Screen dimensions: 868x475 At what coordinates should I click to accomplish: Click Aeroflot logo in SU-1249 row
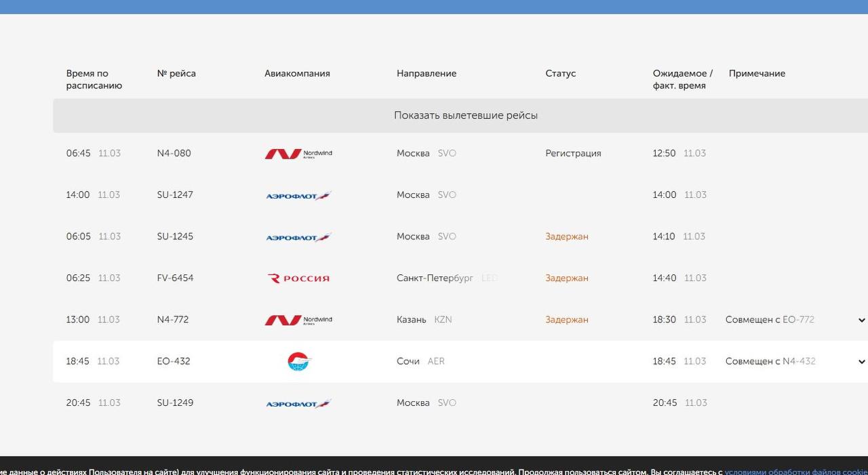(298, 404)
